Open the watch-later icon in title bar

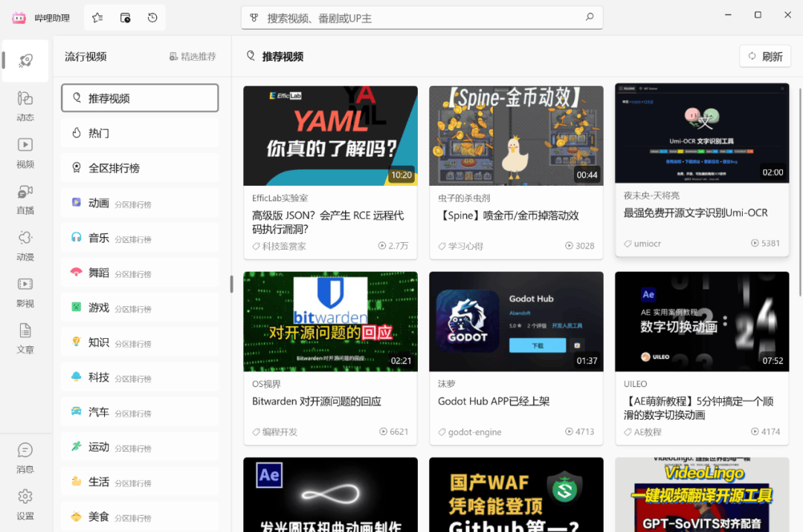pyautogui.click(x=125, y=18)
